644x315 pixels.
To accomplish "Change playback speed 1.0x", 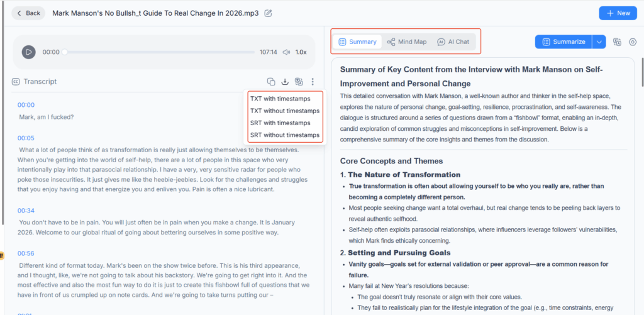I will click(x=301, y=52).
